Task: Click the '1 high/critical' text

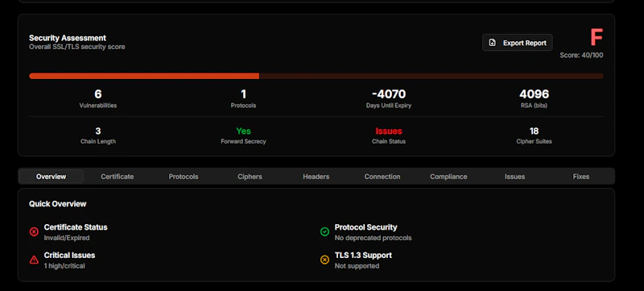Action: pos(64,266)
